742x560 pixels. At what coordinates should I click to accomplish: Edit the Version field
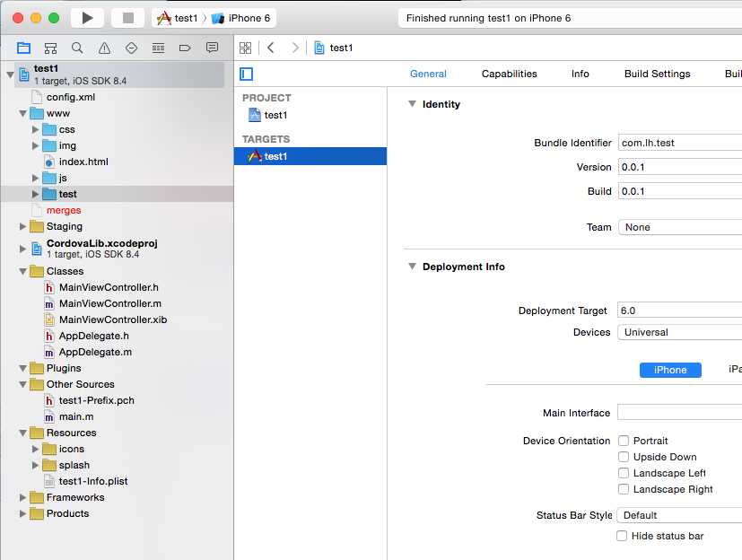[x=680, y=167]
